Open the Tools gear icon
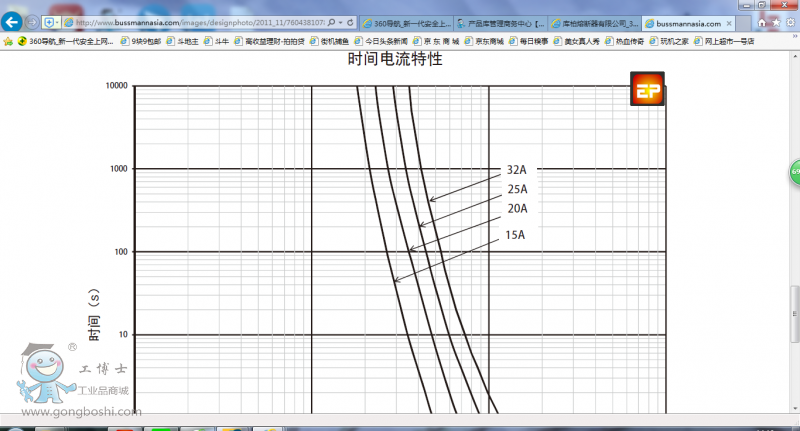 (789, 22)
